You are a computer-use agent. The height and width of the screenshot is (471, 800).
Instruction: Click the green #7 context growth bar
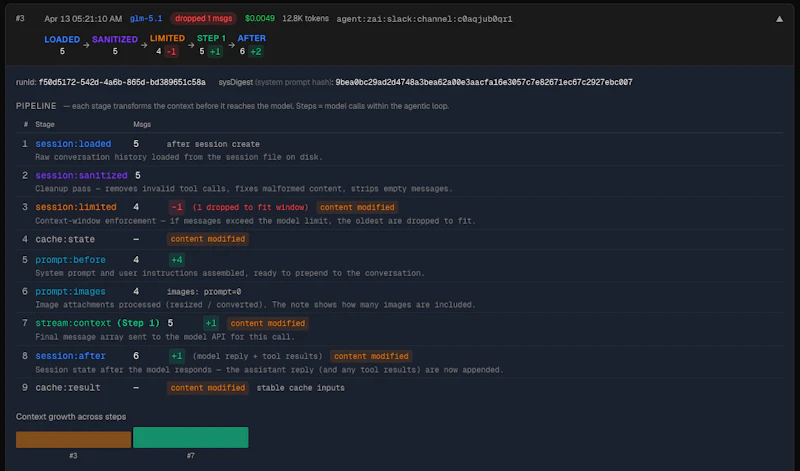191,437
